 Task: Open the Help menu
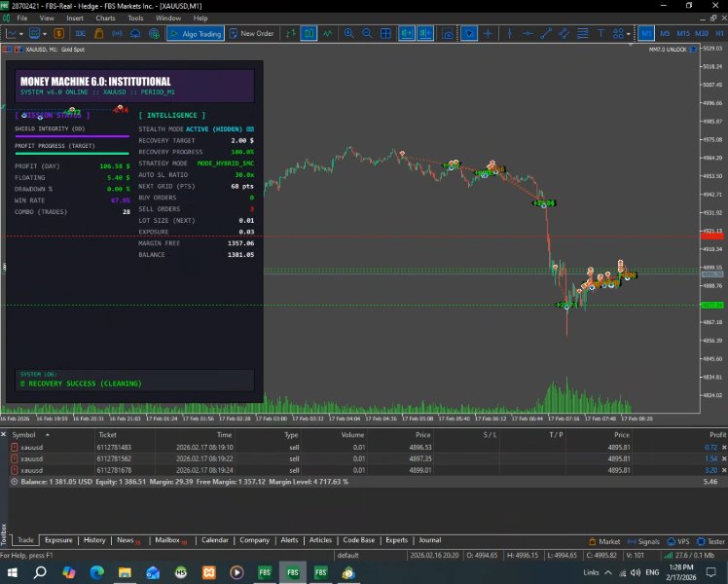(x=200, y=18)
